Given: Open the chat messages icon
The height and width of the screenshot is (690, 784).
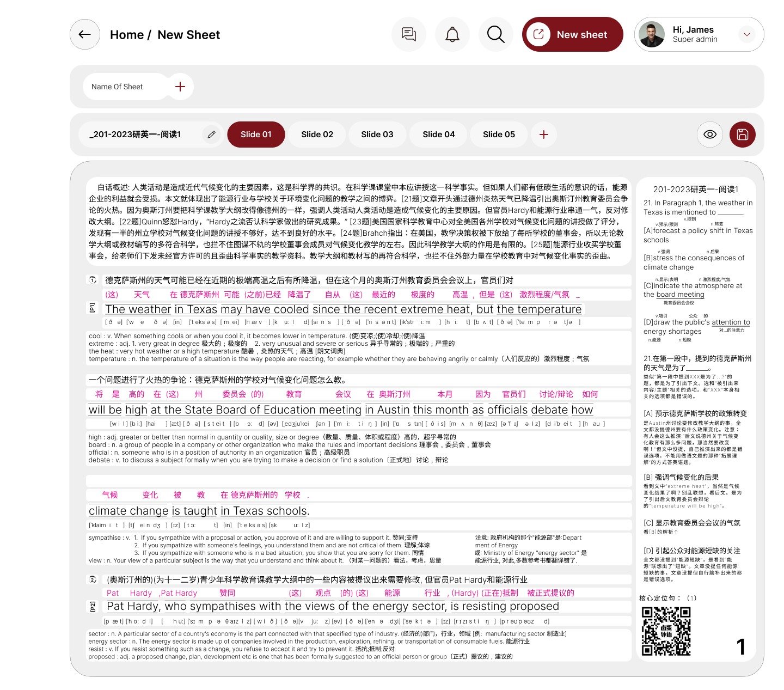Looking at the screenshot, I should point(408,34).
